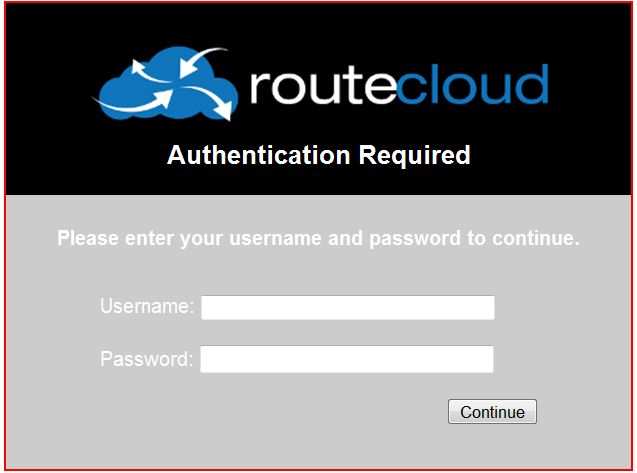Submit the form with the Continue button

[492, 412]
